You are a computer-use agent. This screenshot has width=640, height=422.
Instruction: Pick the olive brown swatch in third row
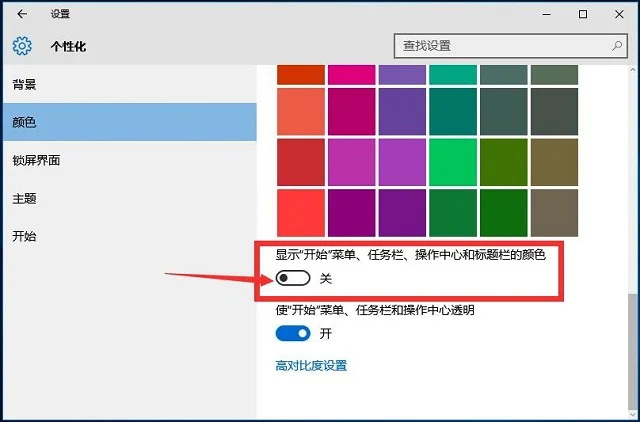pos(554,162)
